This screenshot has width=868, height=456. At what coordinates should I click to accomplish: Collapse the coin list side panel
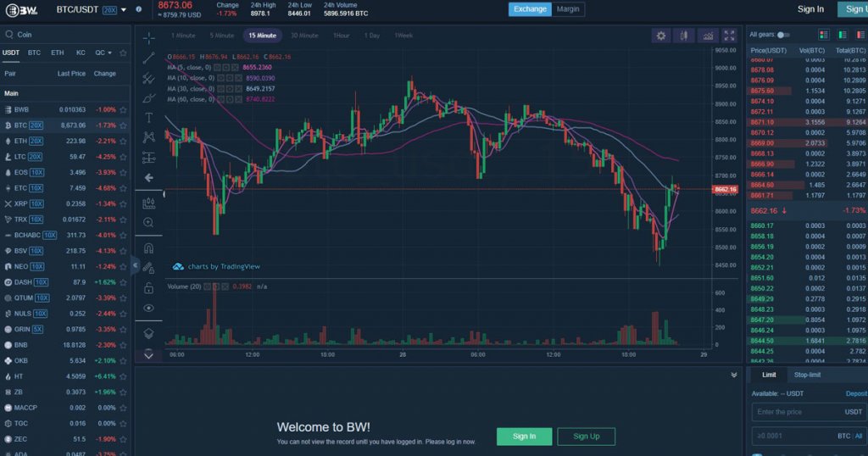[x=135, y=265]
